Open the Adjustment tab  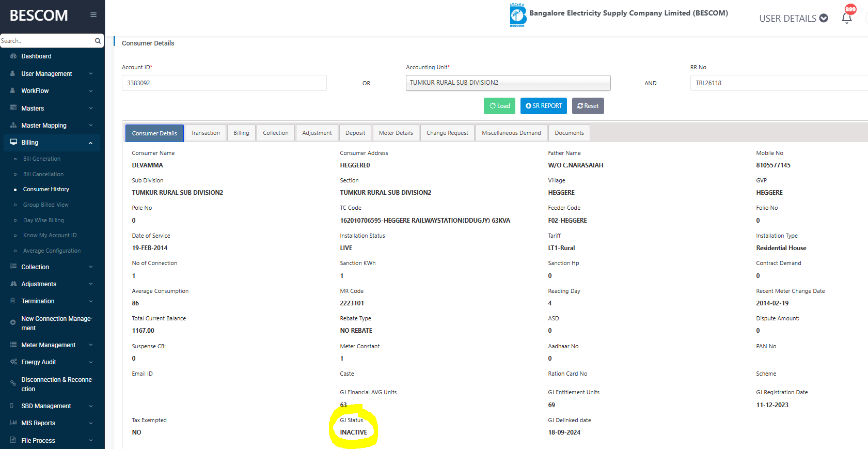tap(317, 133)
